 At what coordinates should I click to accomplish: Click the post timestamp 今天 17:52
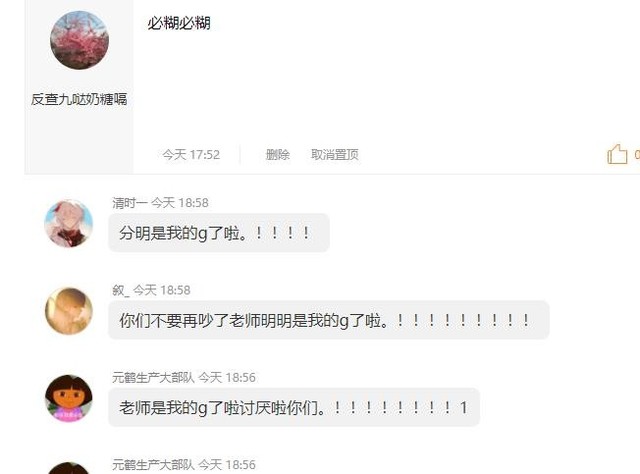(191, 154)
